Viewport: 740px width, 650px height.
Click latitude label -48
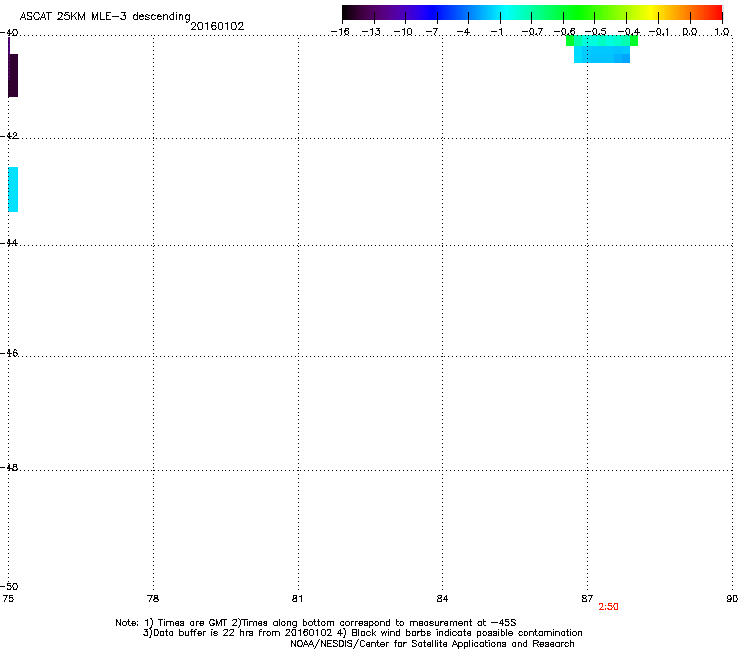[9, 467]
